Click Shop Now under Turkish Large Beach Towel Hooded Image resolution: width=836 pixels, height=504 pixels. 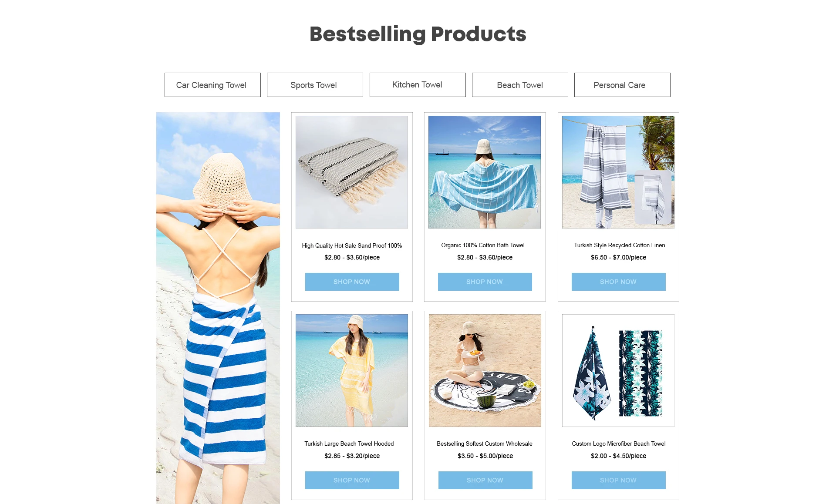(352, 480)
